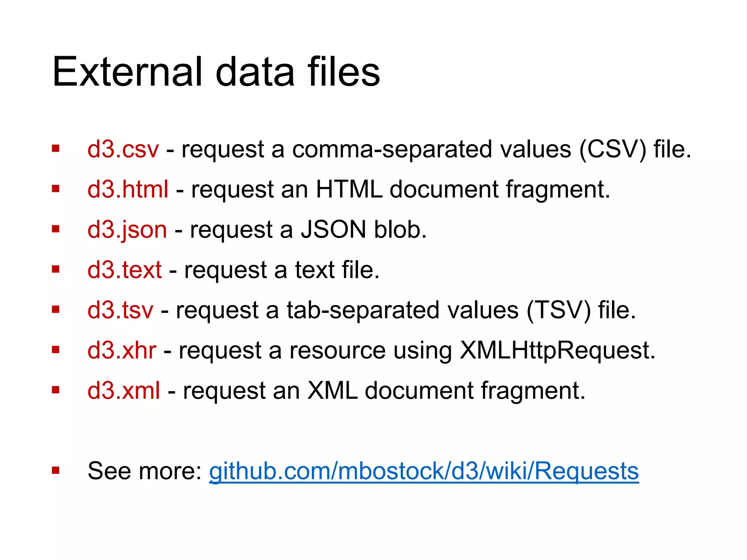Click the bullet beside d3.json
The image size is (747, 560).
click(55, 229)
